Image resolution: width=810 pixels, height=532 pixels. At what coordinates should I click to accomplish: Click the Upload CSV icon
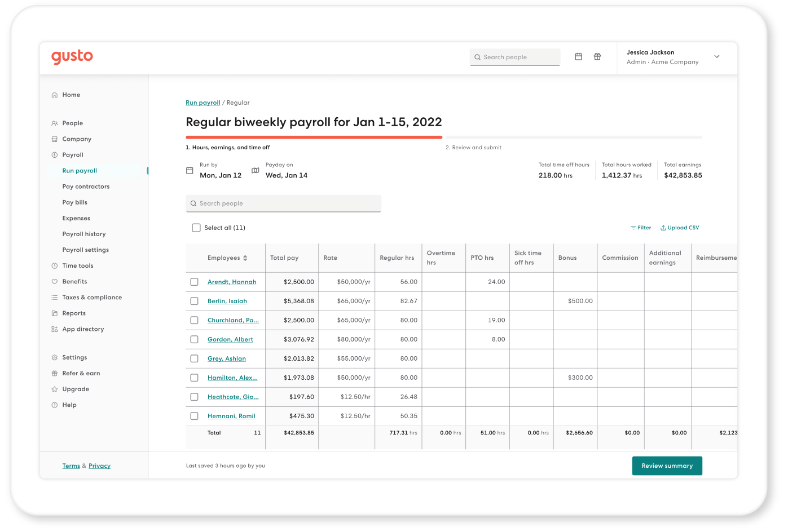click(663, 228)
